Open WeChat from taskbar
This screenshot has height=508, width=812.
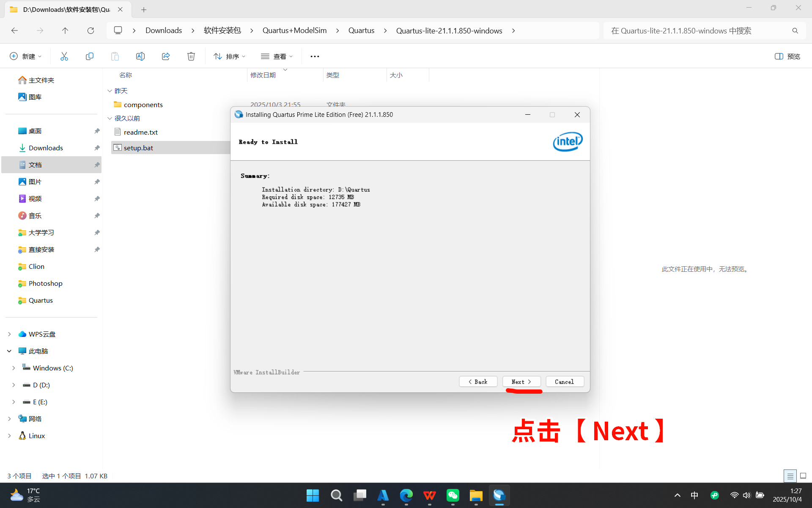453,495
